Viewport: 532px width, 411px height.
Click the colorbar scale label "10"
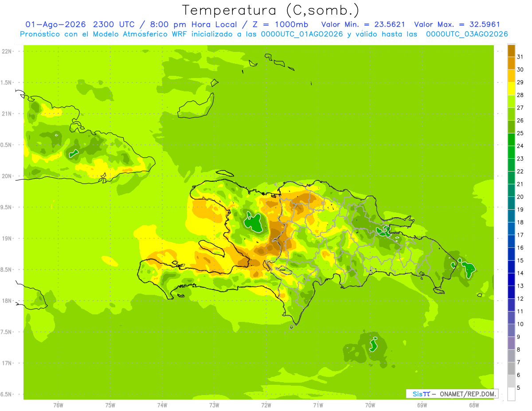[x=520, y=324]
